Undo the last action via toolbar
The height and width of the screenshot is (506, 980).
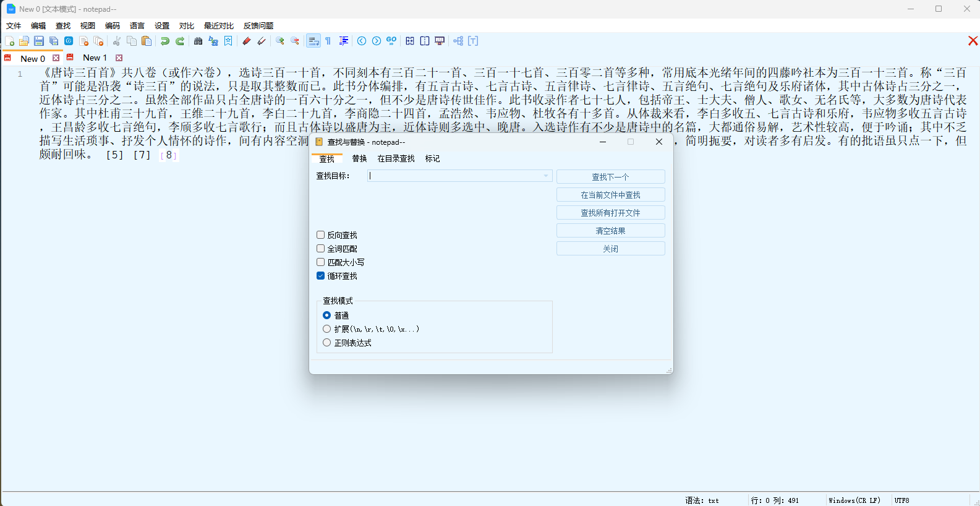click(x=165, y=41)
